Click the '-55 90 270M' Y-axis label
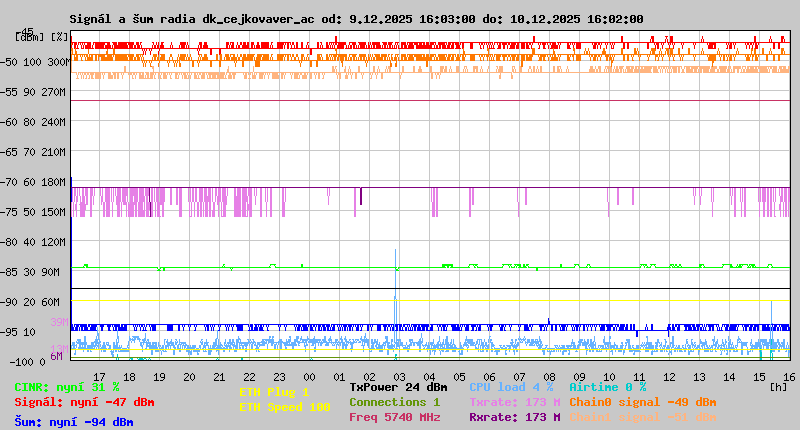The image size is (800, 430). (34, 92)
